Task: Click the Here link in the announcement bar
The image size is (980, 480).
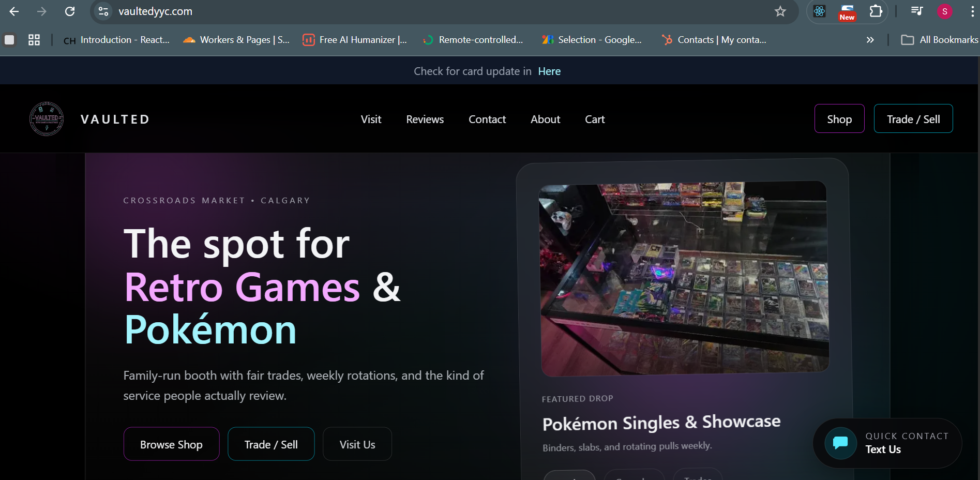Action: click(549, 71)
